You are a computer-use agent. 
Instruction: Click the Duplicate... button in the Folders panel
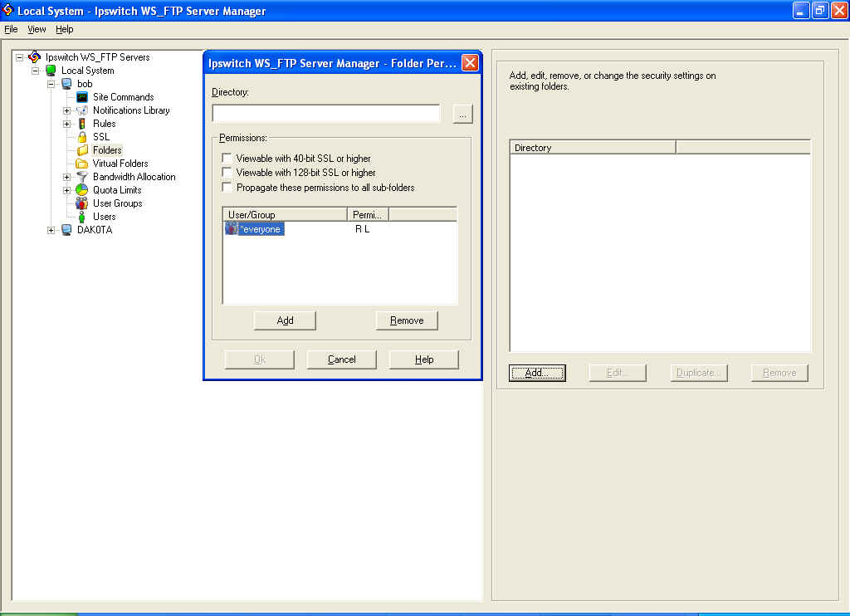point(699,373)
